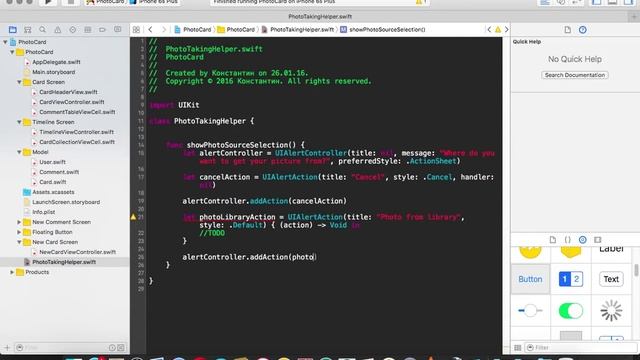This screenshot has width=640, height=360.
Task: Click the yellow warning icon in jump bar
Action: tap(498, 29)
